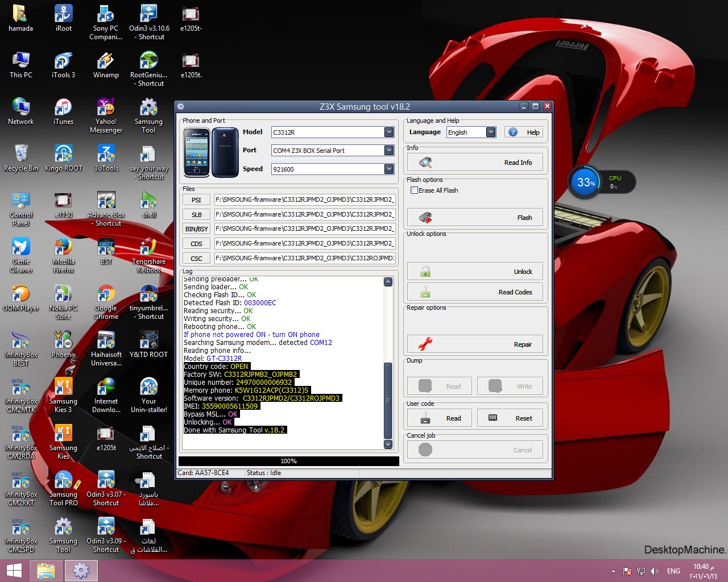Click Z3X gear icon in taskbar
728x582 pixels.
(x=81, y=571)
